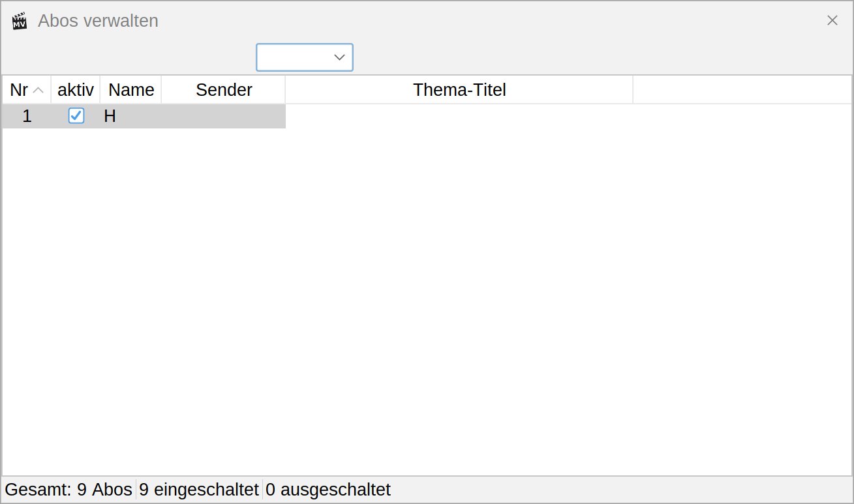854x504 pixels.
Task: Click the Name column header
Action: coord(131,90)
